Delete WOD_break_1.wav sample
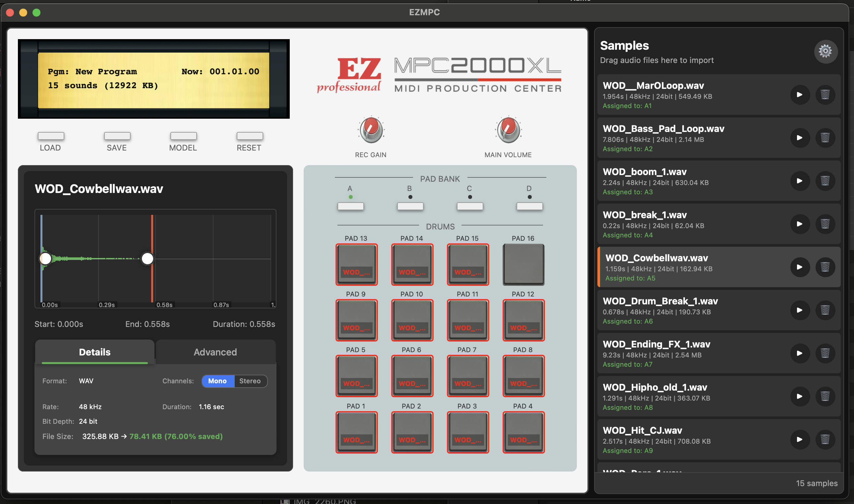This screenshot has width=854, height=504. [825, 224]
